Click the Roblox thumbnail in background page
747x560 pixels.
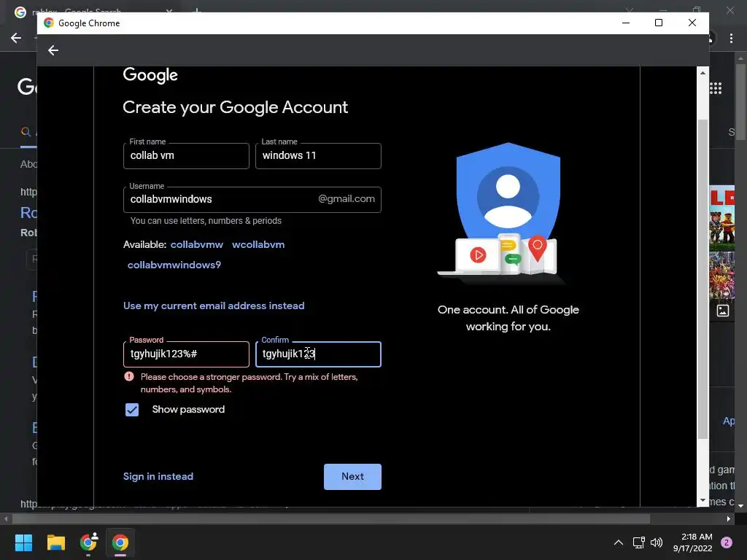(721, 218)
